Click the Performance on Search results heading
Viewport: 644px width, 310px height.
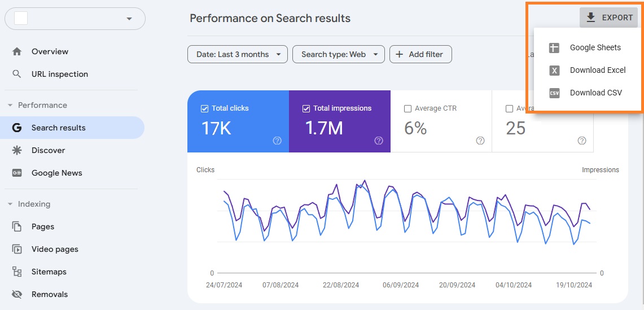[270, 19]
